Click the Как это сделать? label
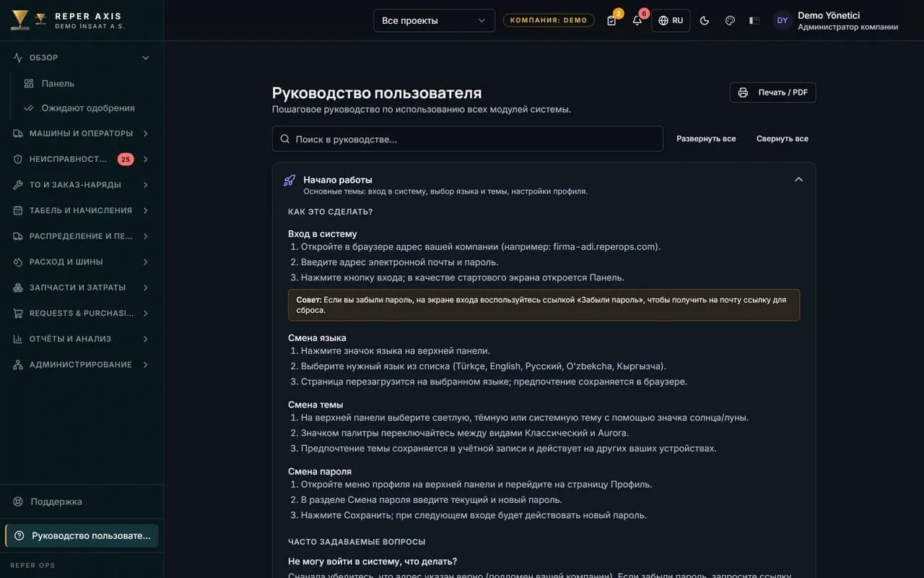The image size is (924, 578). pyautogui.click(x=331, y=212)
